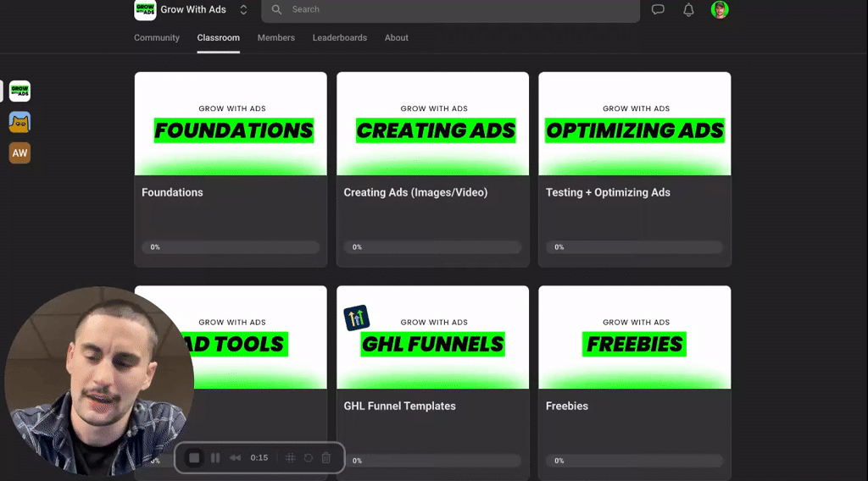Open the notifications bell

[x=688, y=9]
